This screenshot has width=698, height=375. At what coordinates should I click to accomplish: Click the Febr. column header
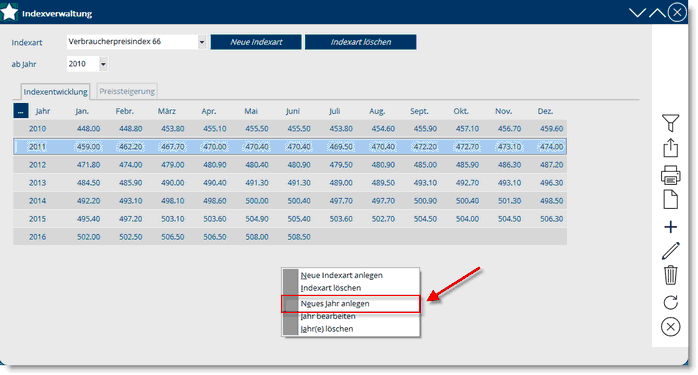tap(125, 111)
